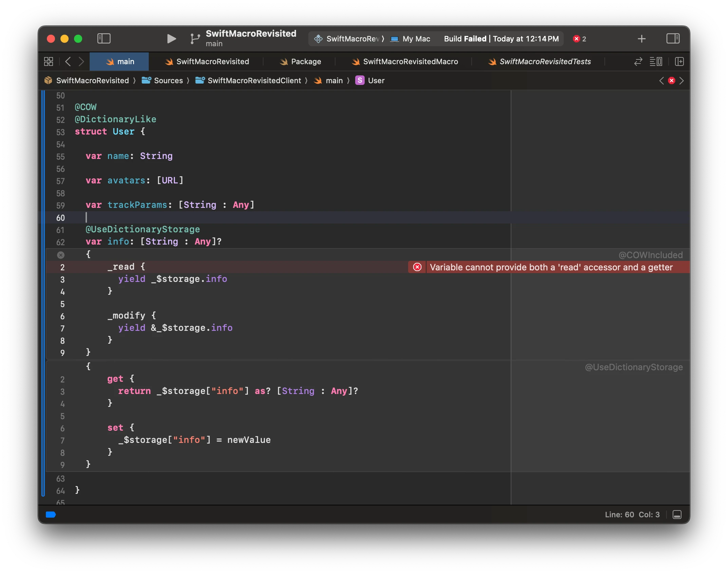
Task: Add an editor on the right
Action: click(679, 61)
